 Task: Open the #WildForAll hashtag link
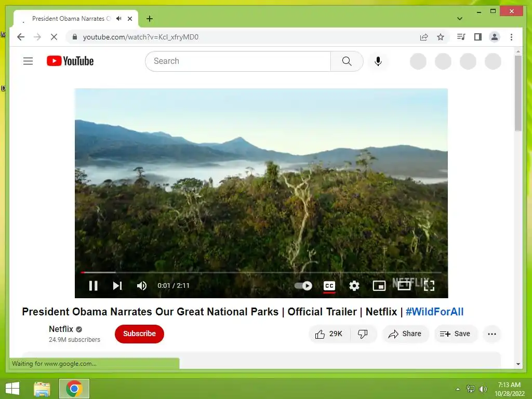click(x=435, y=312)
